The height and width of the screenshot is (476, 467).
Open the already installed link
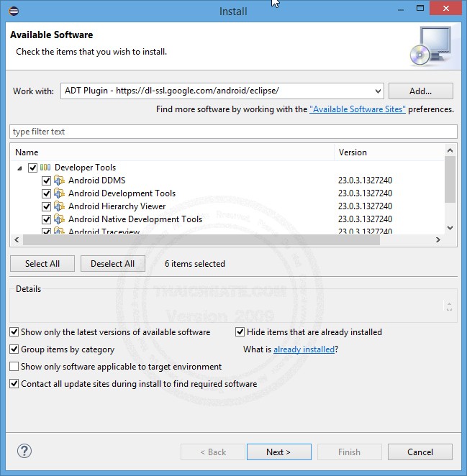pyautogui.click(x=304, y=349)
